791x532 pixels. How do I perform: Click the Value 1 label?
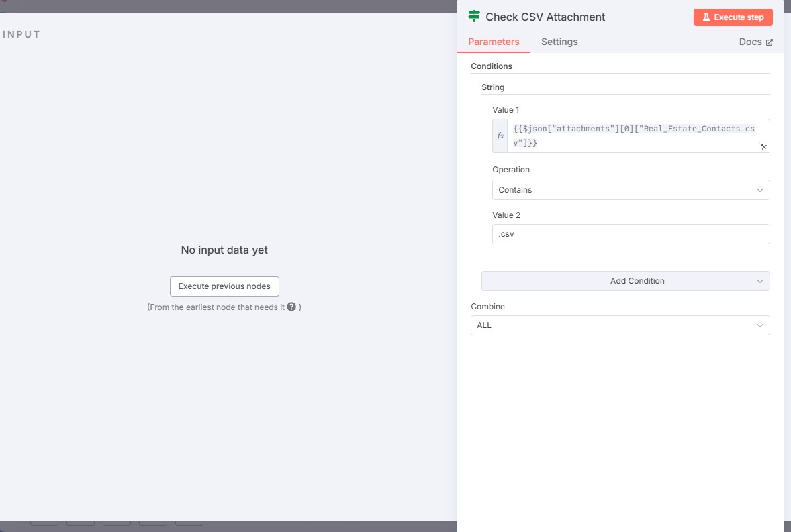(506, 109)
